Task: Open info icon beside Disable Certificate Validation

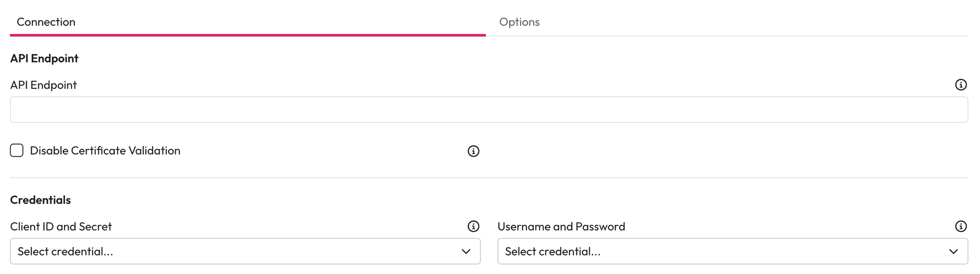Action: pos(473,151)
